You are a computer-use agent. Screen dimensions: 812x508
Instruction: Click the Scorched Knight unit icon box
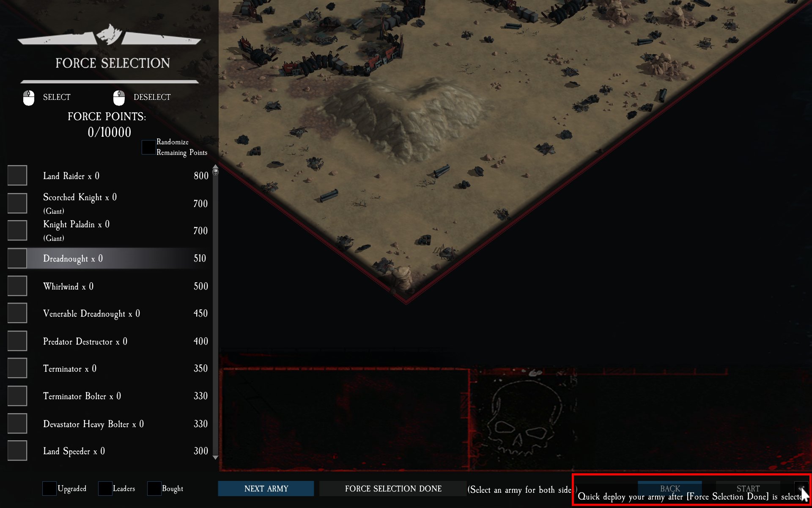point(17,203)
